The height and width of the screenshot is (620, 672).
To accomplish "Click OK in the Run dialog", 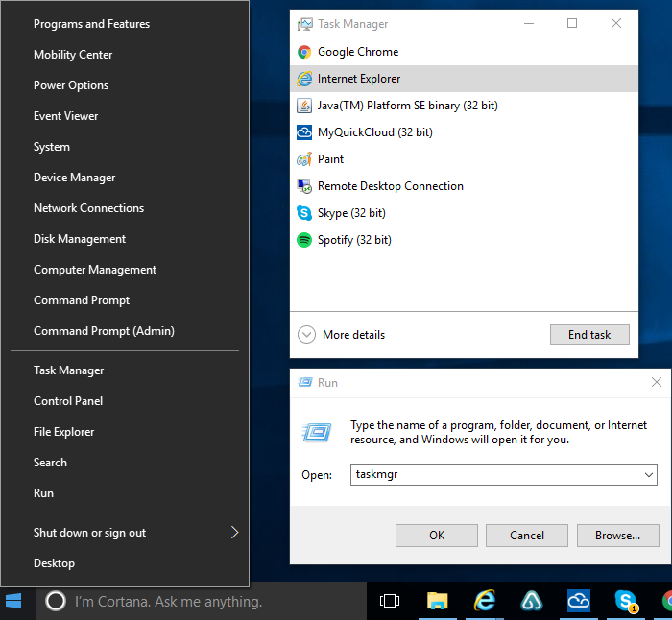I will click(437, 536).
